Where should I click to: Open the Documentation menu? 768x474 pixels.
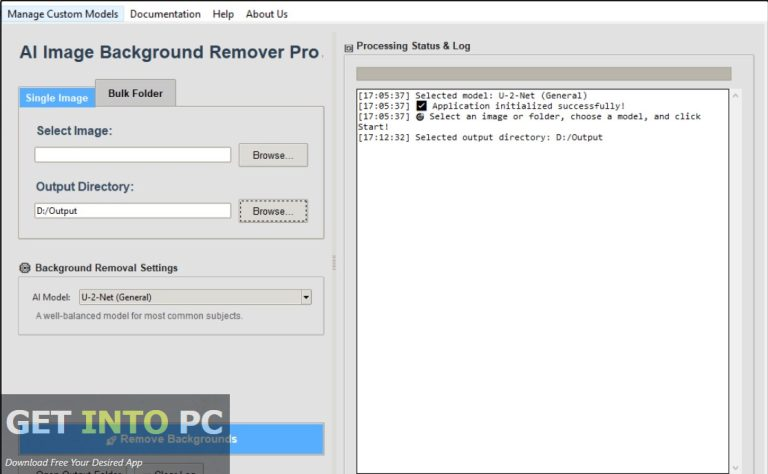click(165, 14)
